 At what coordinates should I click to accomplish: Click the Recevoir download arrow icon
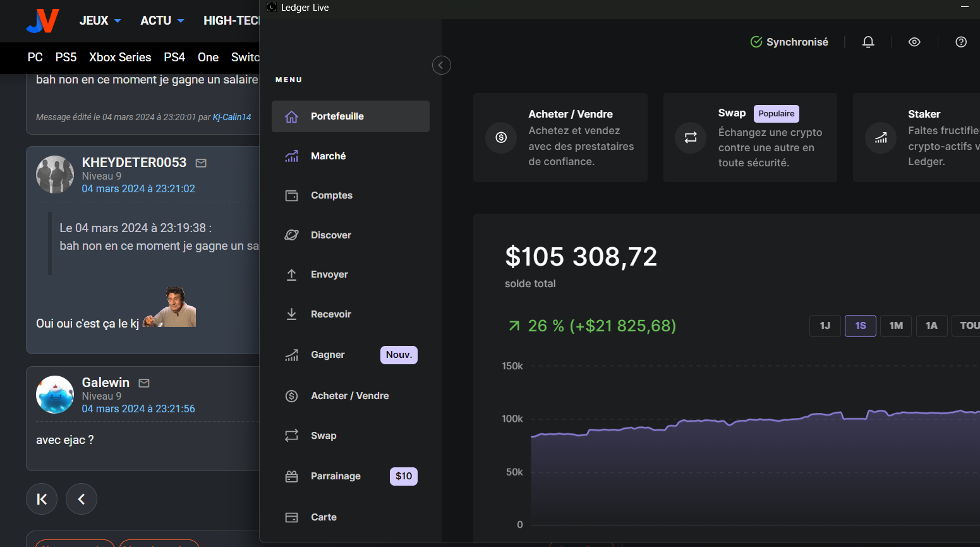coord(291,314)
